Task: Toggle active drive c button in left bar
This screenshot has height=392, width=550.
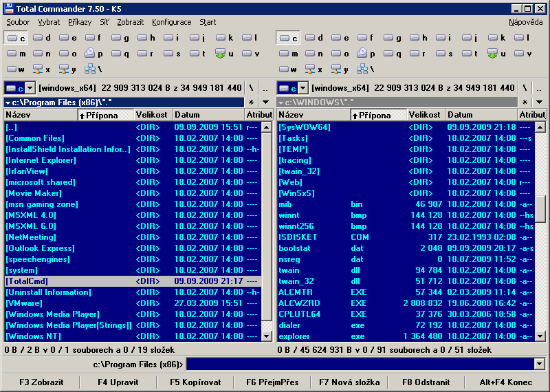Action: pos(16,38)
